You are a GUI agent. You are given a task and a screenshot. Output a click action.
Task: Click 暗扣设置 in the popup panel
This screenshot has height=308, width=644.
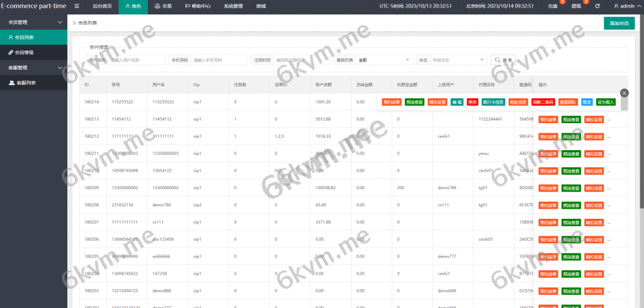437,102
